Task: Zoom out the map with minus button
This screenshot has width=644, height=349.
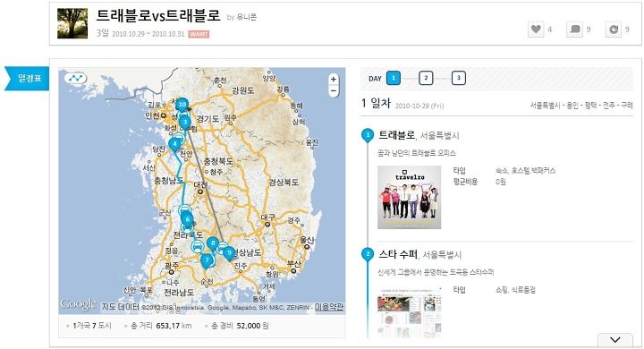Action: (334, 91)
